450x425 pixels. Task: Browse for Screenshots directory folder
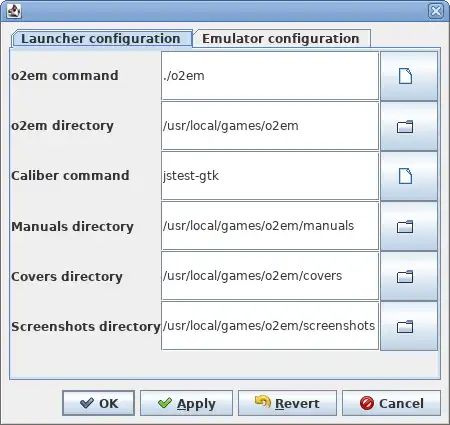click(x=409, y=326)
